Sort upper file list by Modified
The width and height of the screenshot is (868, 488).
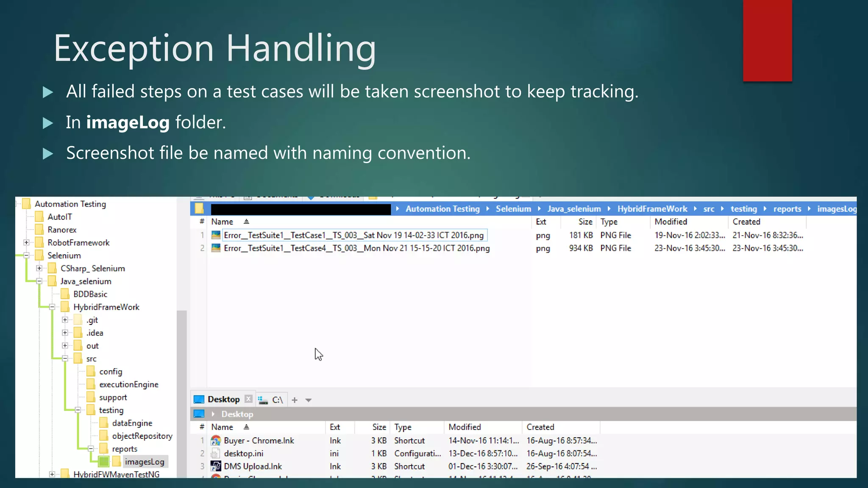click(x=689, y=222)
